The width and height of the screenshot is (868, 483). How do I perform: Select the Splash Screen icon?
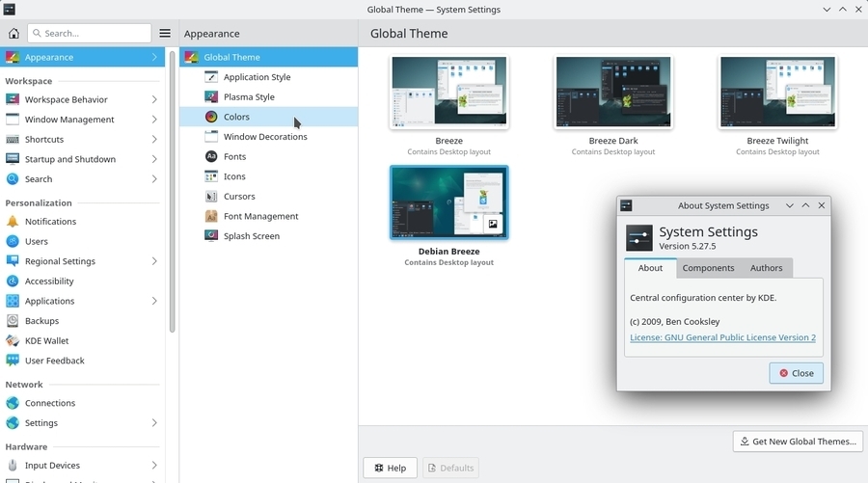[211, 235]
